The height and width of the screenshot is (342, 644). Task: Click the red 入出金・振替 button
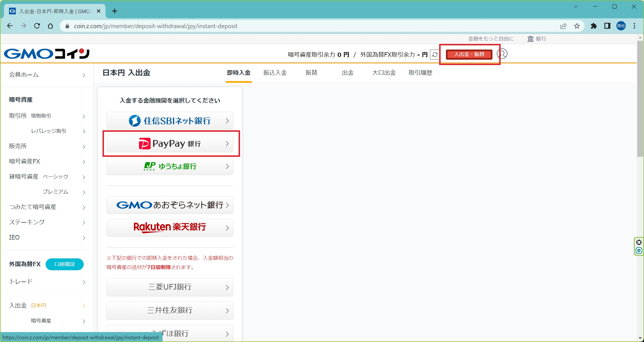pos(469,54)
